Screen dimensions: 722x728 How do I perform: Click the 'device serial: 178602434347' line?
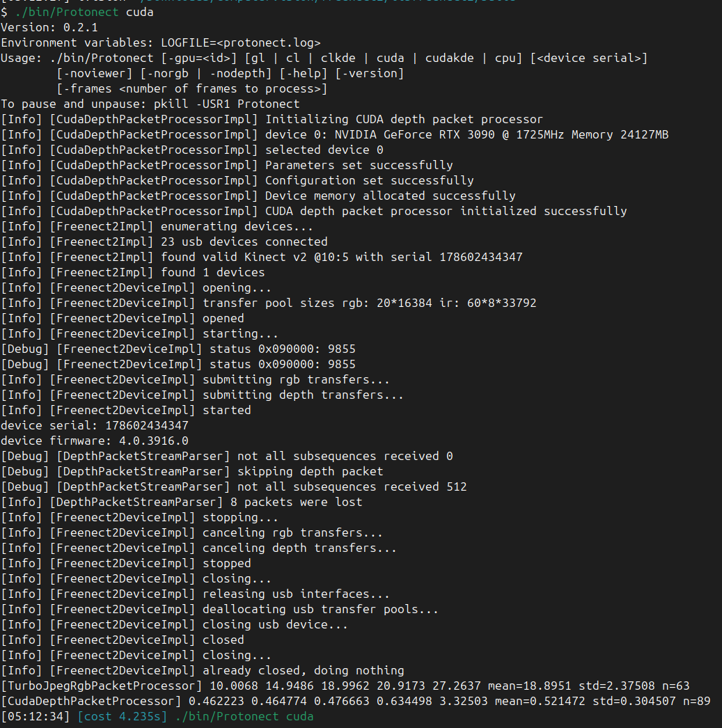click(94, 426)
